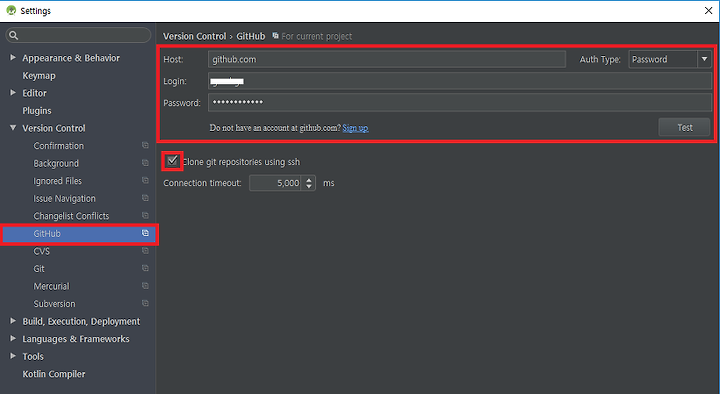This screenshot has width=720, height=394.
Task: Select Git settings item
Action: (39, 269)
